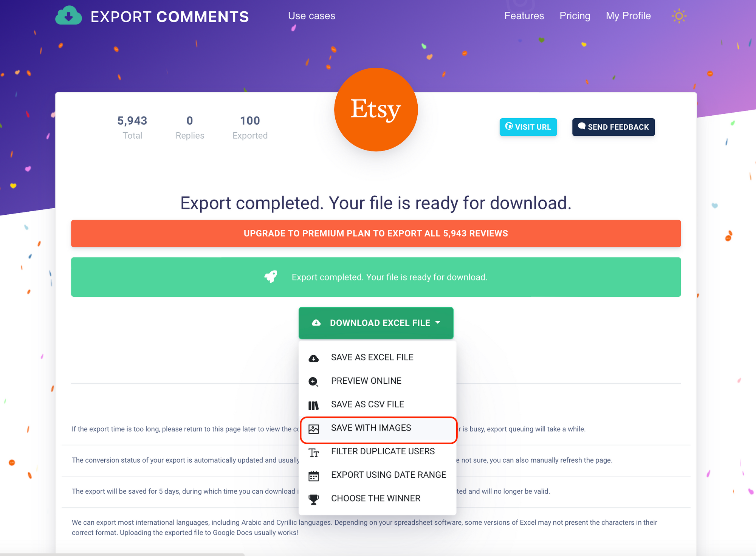Image resolution: width=756 pixels, height=556 pixels.
Task: Click the filter duplicate users icon
Action: [x=314, y=452]
